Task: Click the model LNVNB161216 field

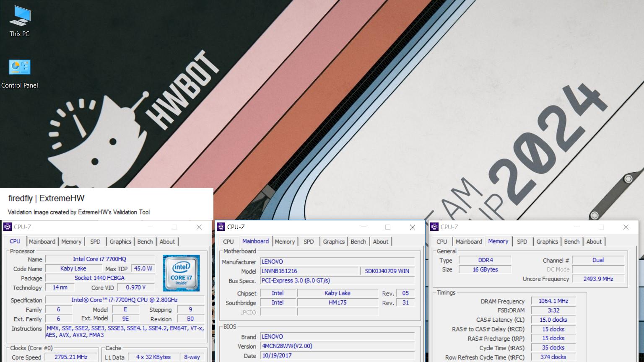Action: coord(309,271)
